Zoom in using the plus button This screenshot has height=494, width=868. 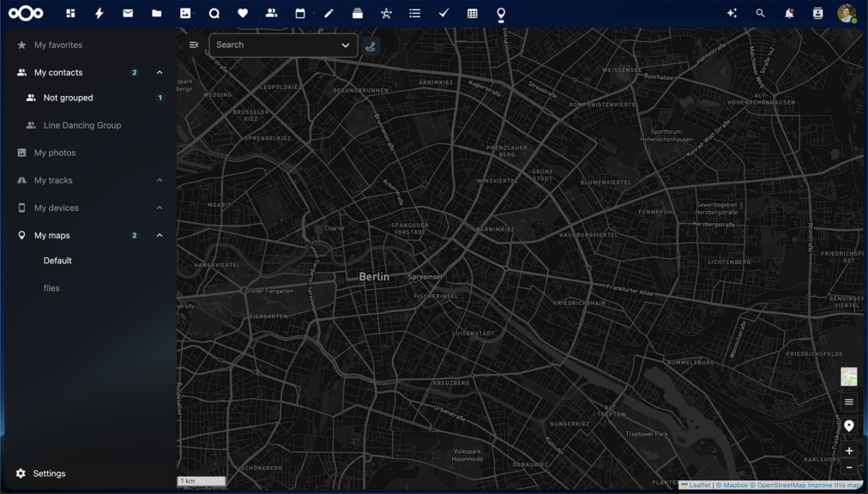click(x=848, y=450)
